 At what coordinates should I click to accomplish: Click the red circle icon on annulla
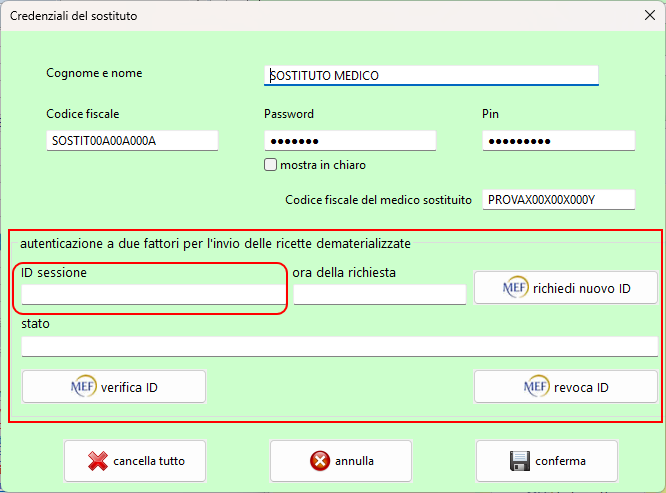[320, 461]
